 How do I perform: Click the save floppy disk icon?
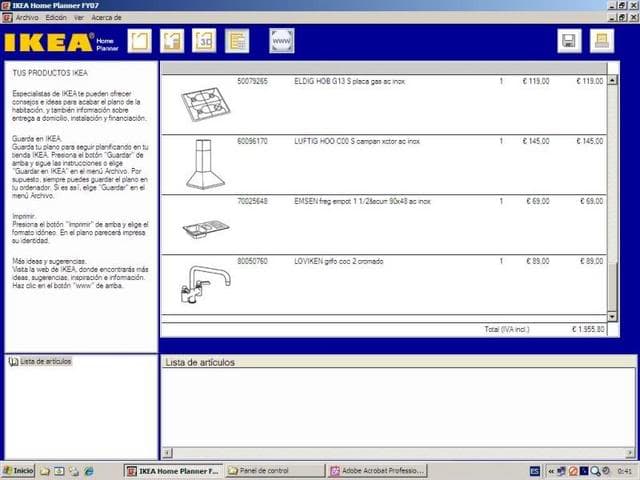coord(569,41)
